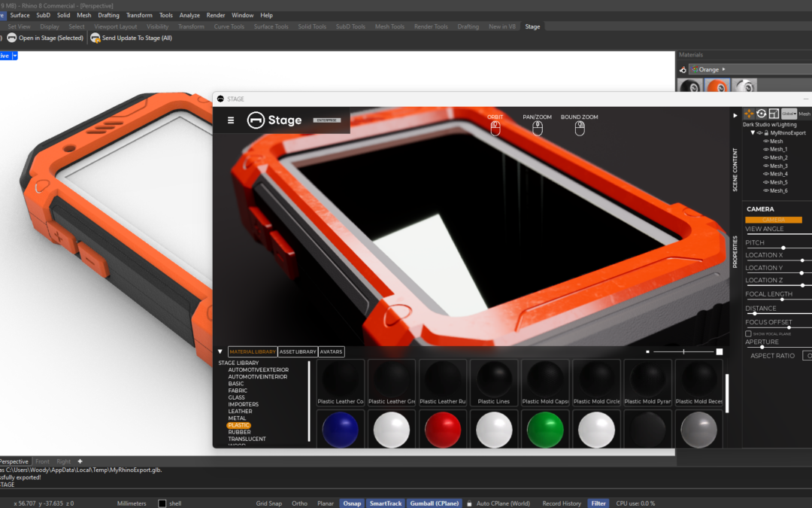The height and width of the screenshot is (508, 812).
Task: Collapse the MyRhinoExport tree node
Action: pos(753,132)
